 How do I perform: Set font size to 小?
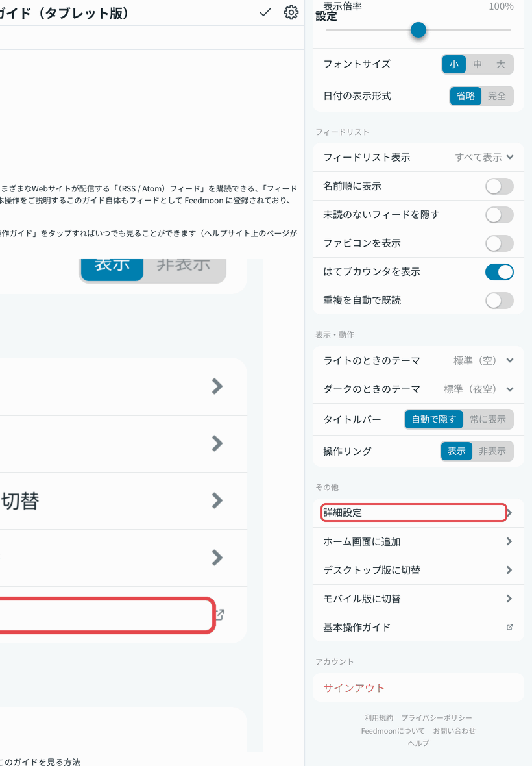[454, 64]
